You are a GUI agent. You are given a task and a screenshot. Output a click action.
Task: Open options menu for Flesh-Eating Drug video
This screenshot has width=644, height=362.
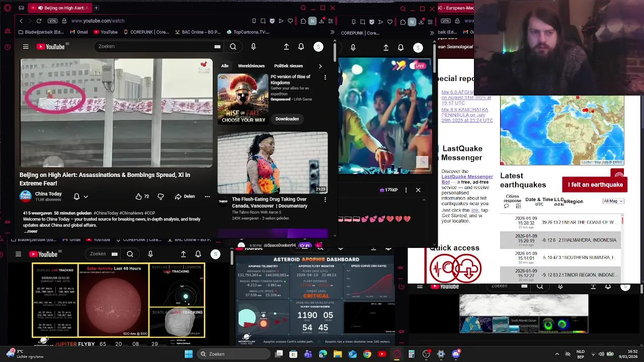pos(325,200)
